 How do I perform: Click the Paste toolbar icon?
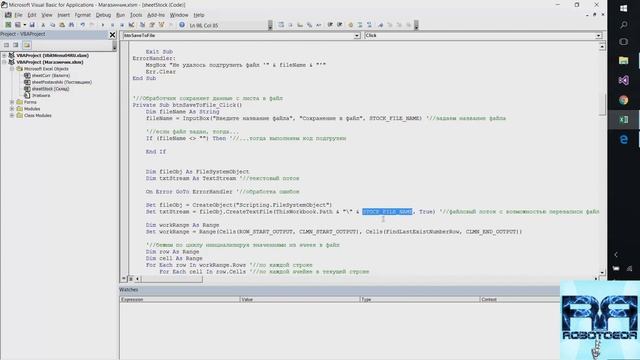tap(62, 25)
